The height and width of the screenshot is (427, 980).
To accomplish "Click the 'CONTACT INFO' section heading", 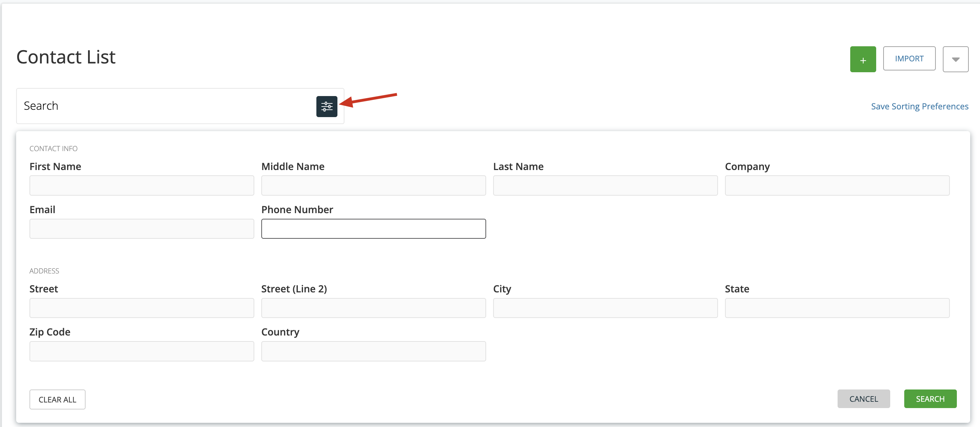I will point(53,149).
